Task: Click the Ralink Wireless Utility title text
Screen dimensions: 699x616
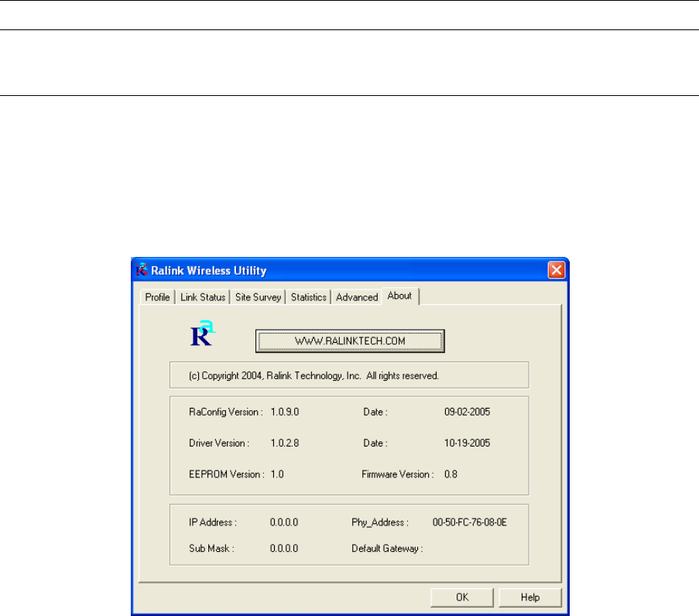Action: (x=209, y=271)
